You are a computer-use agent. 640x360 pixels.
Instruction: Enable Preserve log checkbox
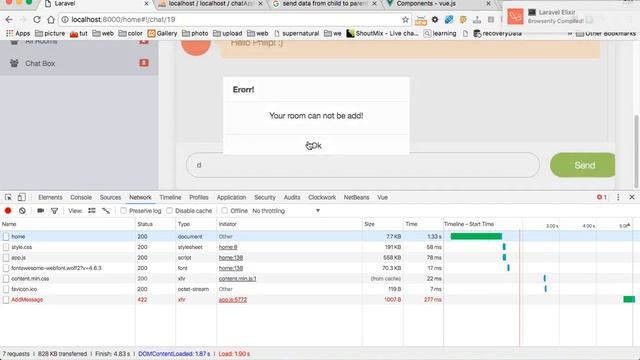[x=123, y=211]
